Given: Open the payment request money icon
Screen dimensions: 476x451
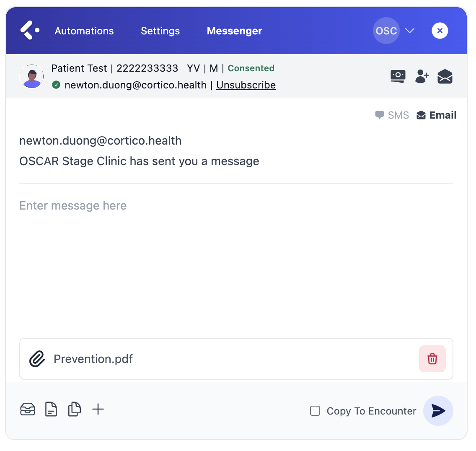Looking at the screenshot, I should 398,76.
